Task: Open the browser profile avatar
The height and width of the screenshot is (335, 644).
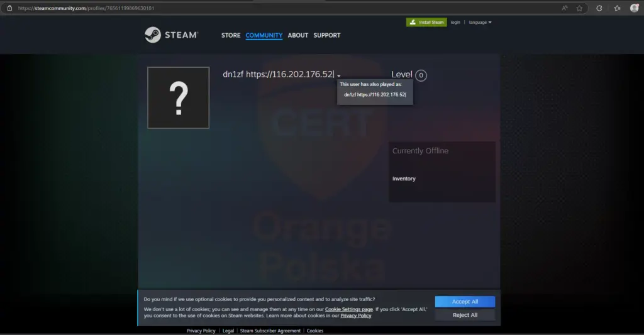Action: pos(634,8)
